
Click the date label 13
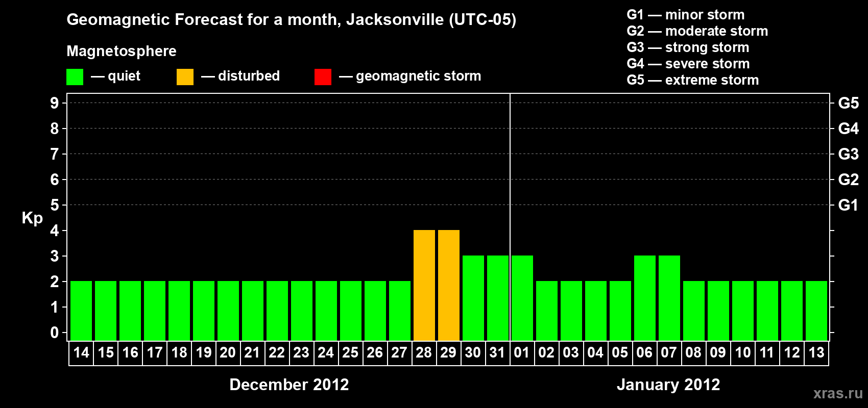click(816, 352)
